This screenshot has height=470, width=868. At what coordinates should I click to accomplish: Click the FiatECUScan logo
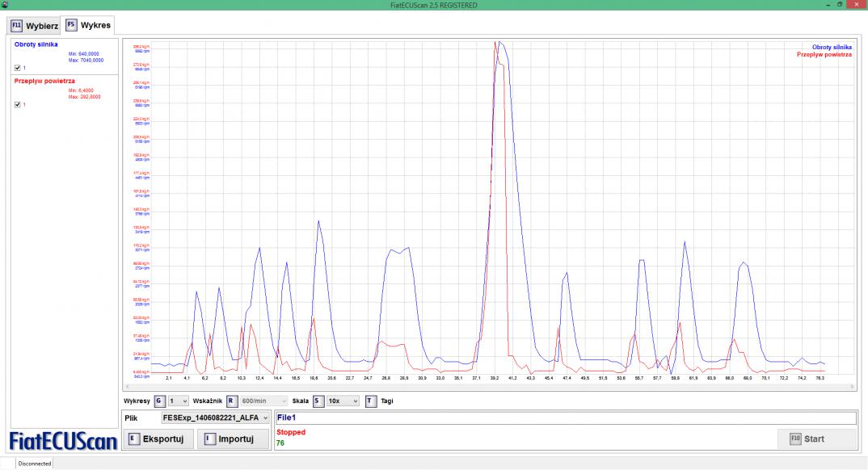pos(63,440)
